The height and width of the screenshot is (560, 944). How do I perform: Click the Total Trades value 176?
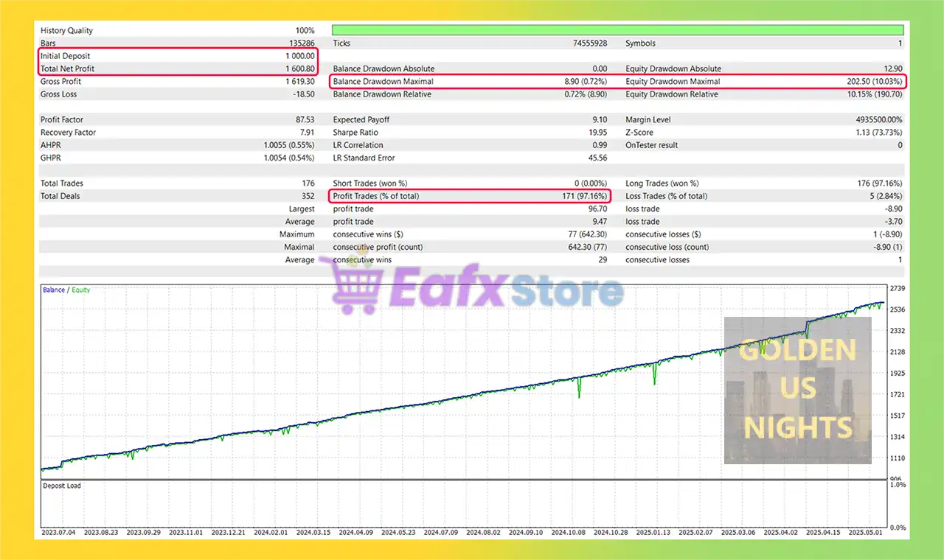[x=308, y=183]
